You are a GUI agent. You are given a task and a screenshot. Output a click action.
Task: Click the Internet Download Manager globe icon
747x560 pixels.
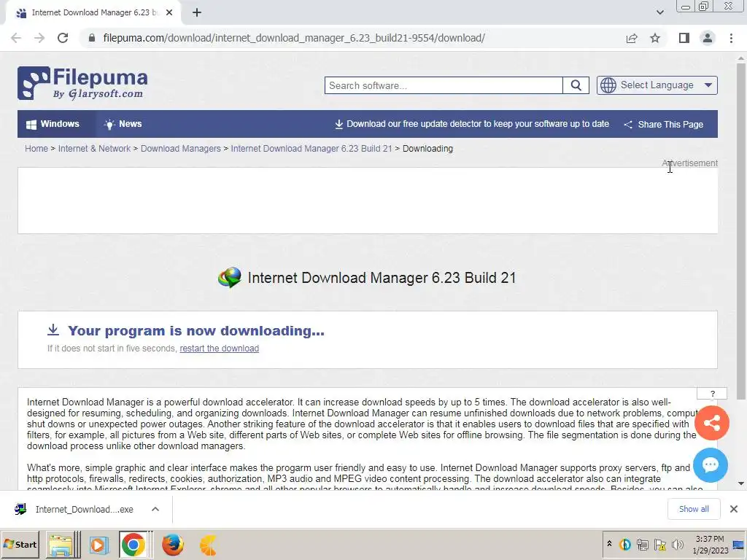pyautogui.click(x=230, y=277)
